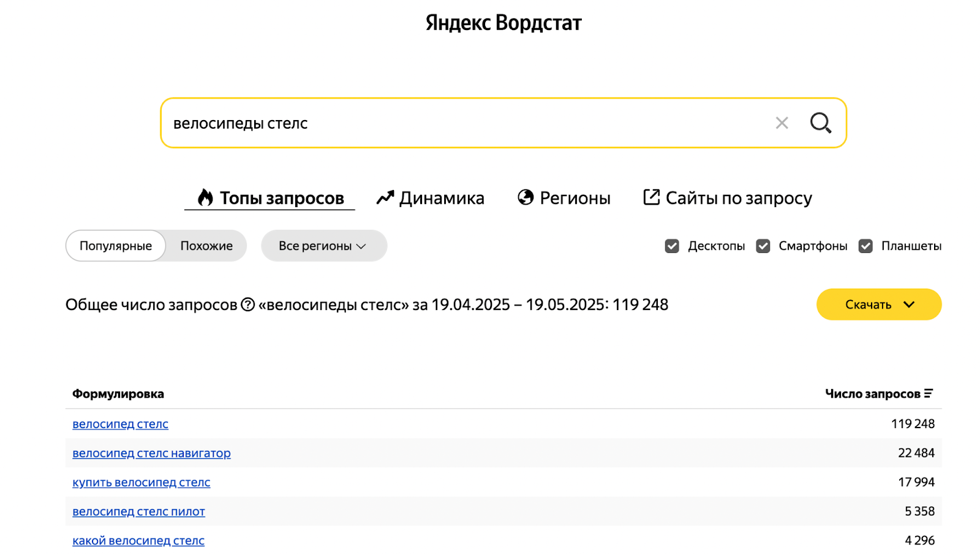Toggle the Смартфоны checkbox

click(763, 246)
